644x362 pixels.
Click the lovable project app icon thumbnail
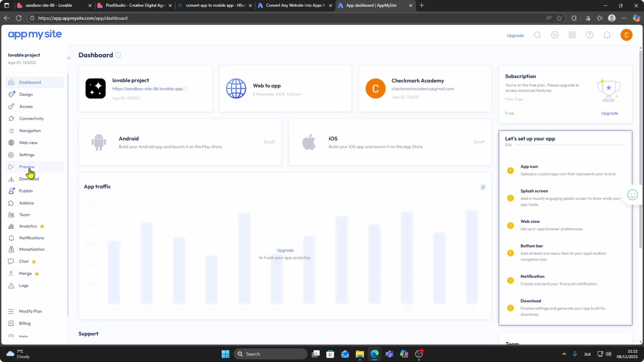click(x=96, y=88)
